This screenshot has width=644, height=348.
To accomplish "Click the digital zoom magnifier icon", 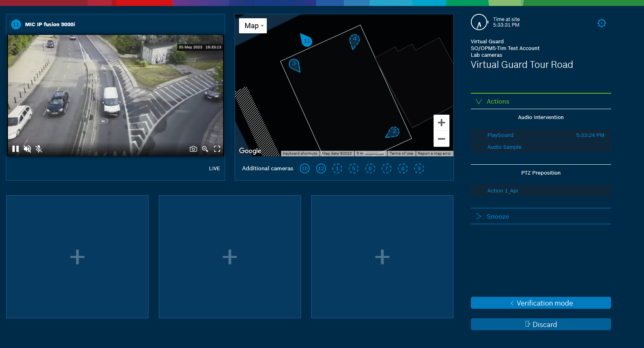I will click(x=205, y=149).
